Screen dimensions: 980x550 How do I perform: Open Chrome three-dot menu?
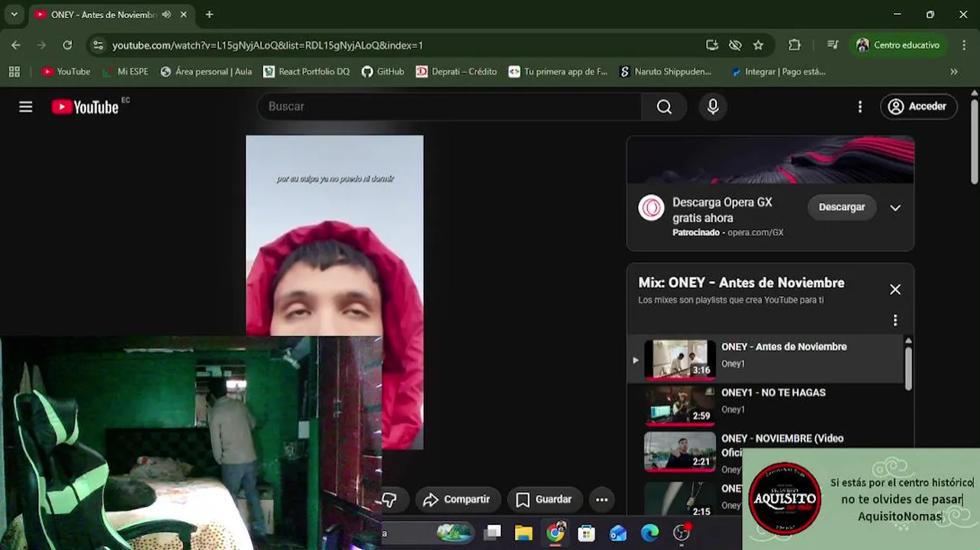pos(963,45)
